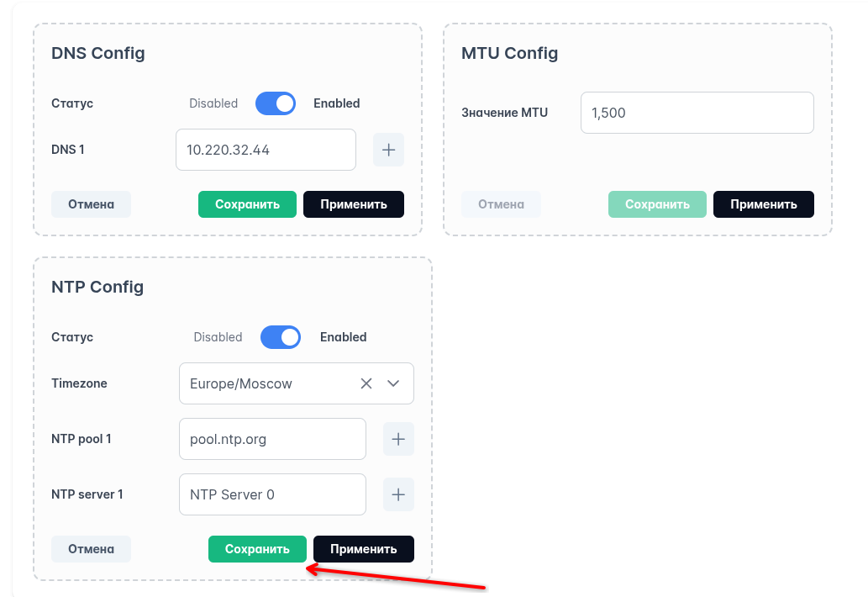868x597 pixels.
Task: Click plus icon next to NTP pool 1
Action: (398, 439)
